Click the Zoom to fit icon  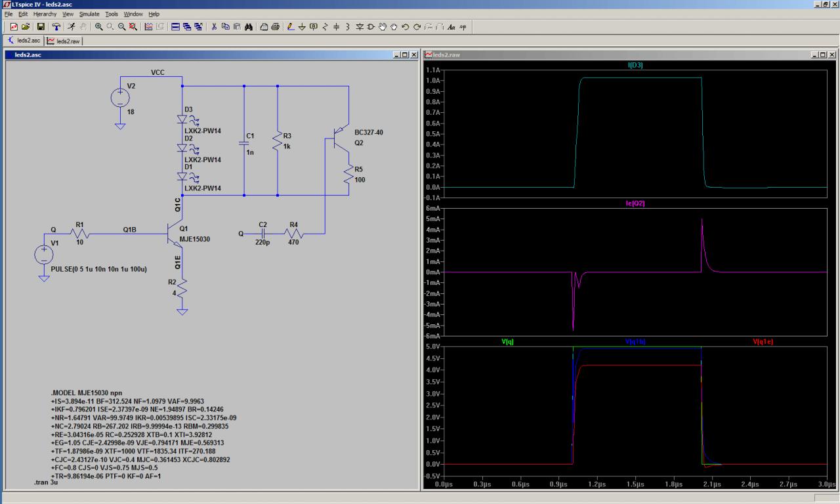click(133, 27)
